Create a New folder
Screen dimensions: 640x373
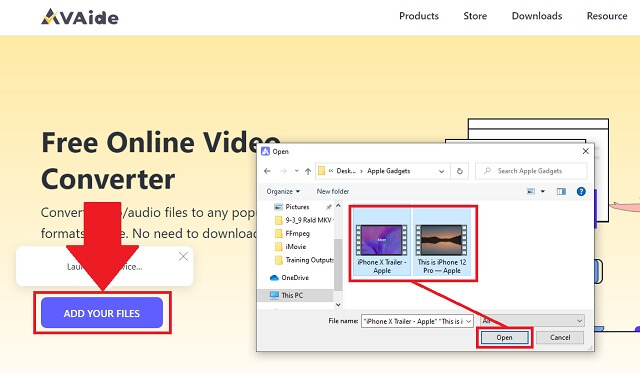[x=333, y=191]
